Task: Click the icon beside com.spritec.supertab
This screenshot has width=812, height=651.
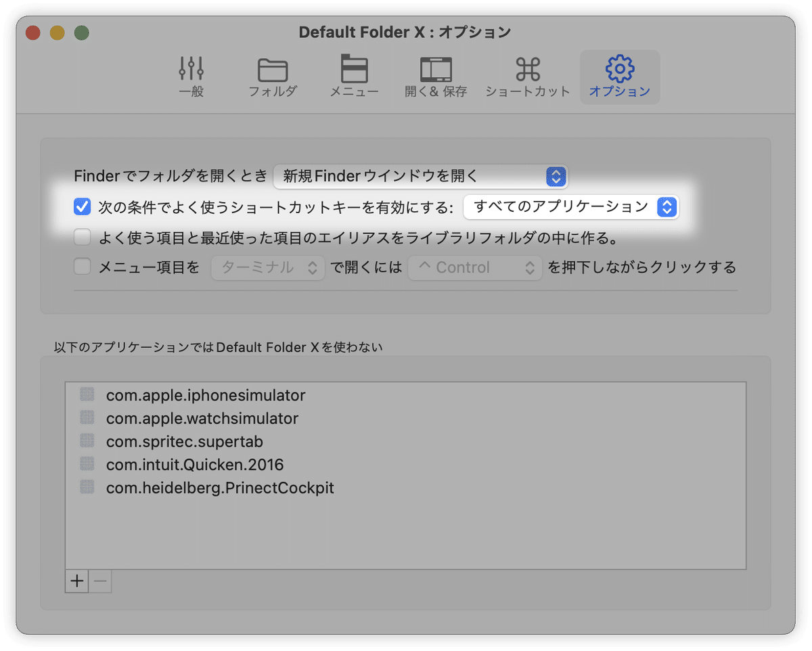Action: [x=87, y=441]
